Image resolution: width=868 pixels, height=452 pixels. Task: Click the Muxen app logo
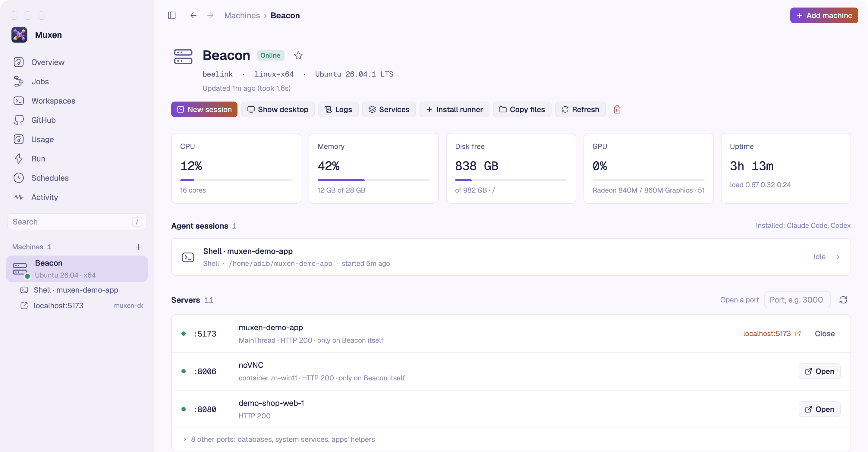pos(19,35)
